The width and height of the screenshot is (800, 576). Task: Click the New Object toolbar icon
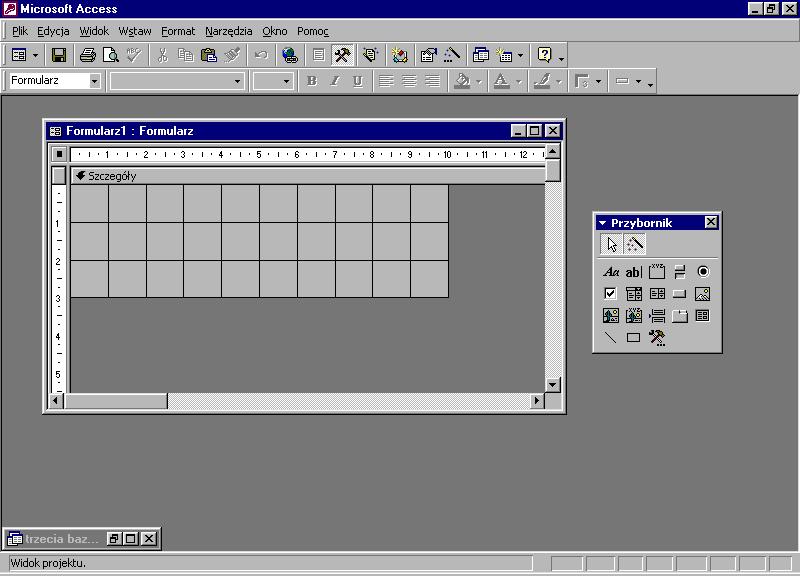pos(505,55)
